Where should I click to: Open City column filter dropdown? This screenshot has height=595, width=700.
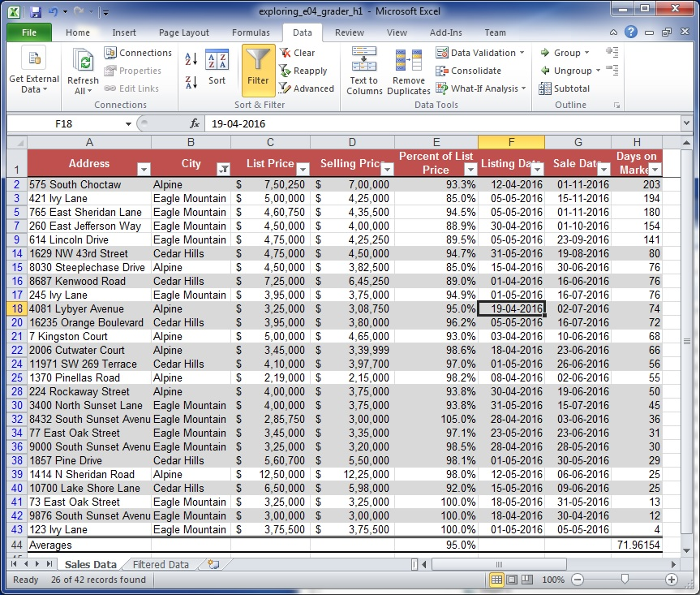223,169
